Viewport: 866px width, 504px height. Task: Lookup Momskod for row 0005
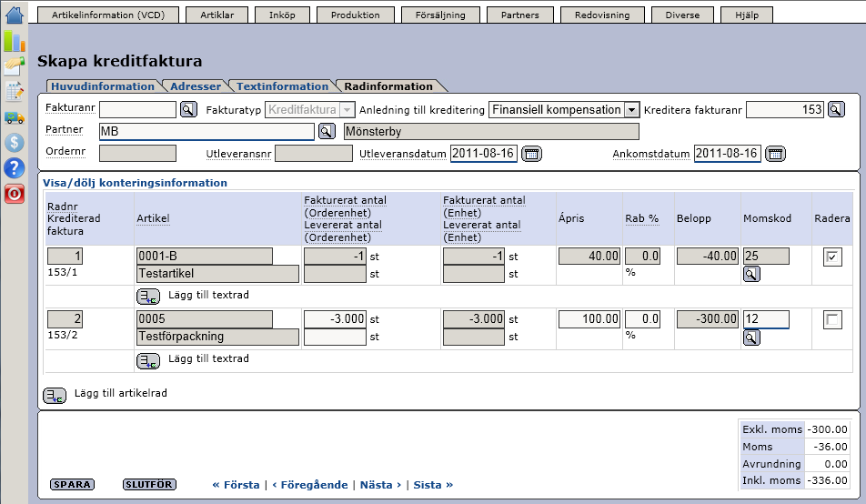pos(751,338)
